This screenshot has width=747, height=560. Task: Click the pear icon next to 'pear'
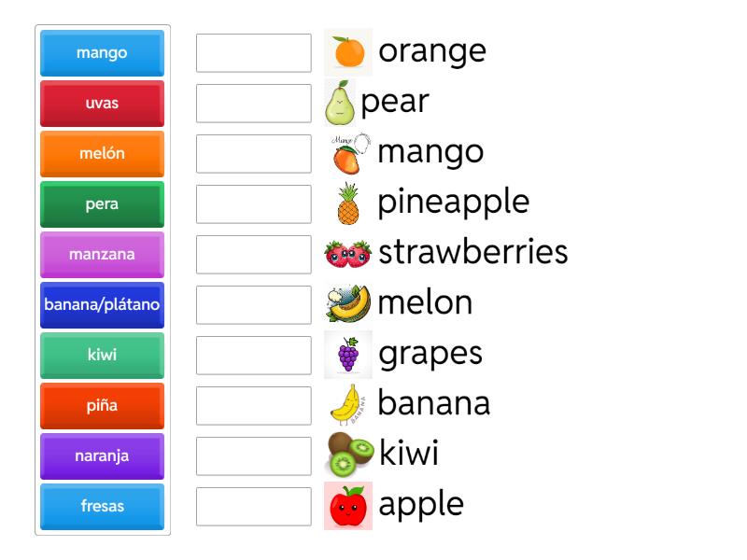coord(344,102)
